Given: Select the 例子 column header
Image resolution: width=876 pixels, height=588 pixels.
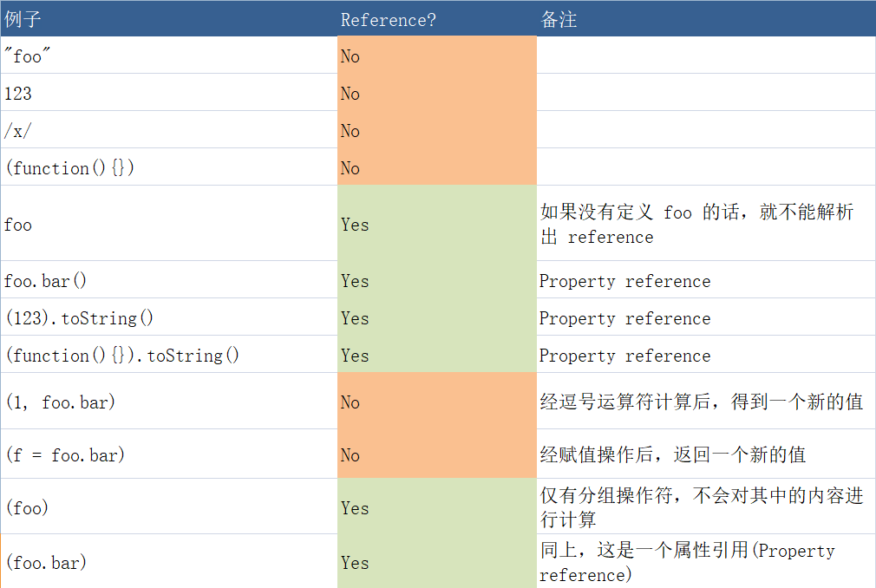Looking at the screenshot, I should pyautogui.click(x=169, y=19).
